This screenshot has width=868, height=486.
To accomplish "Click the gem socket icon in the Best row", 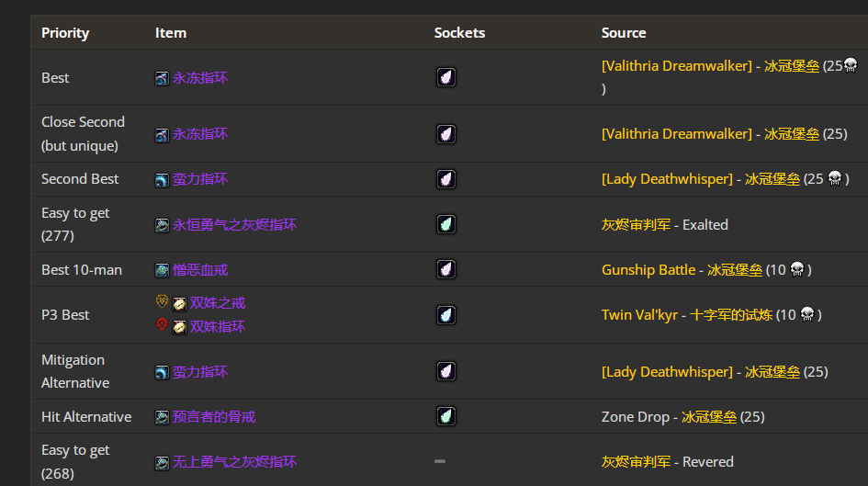I will pos(445,77).
